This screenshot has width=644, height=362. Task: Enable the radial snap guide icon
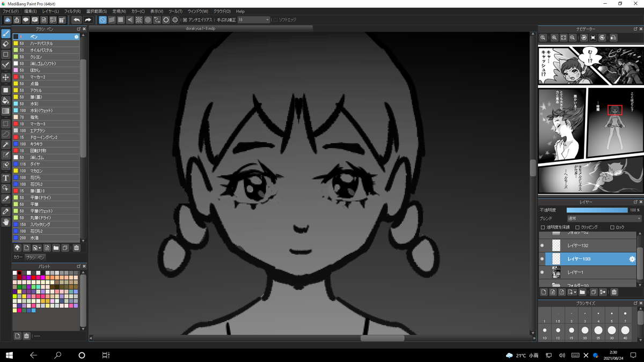pyautogui.click(x=138, y=20)
